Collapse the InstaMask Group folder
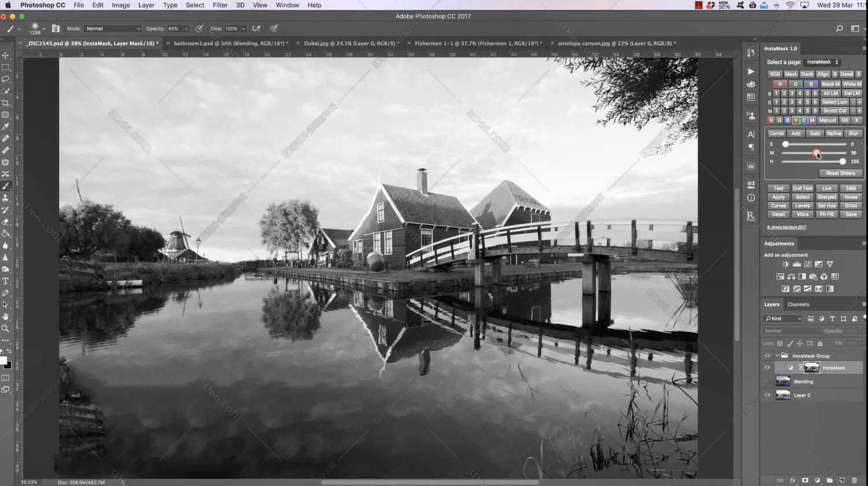Viewport: 868px width, 486px height. pos(777,356)
